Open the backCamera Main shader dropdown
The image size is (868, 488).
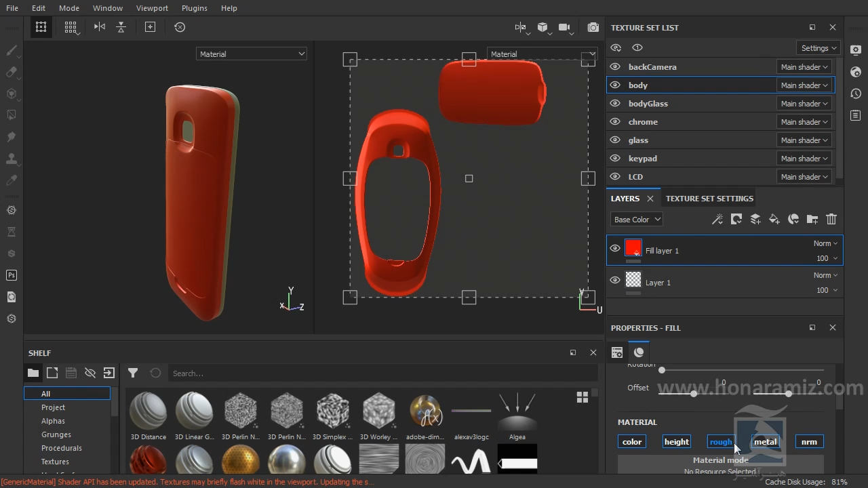[x=804, y=67]
